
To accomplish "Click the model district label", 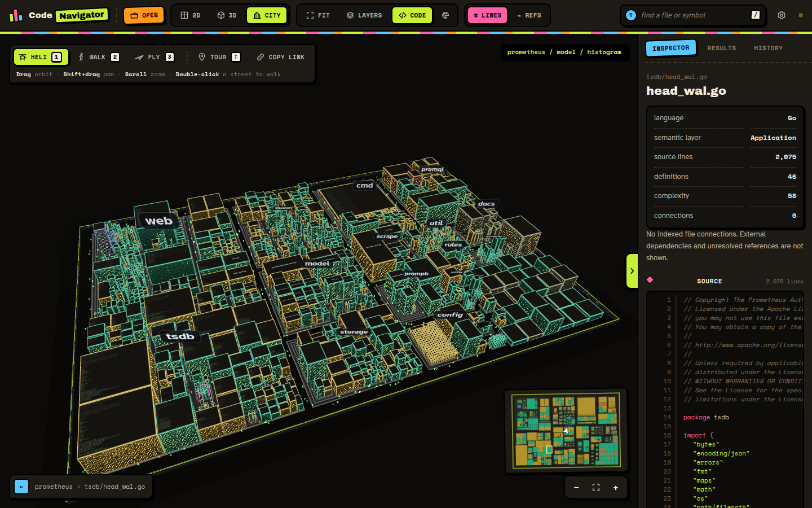I will click(317, 264).
